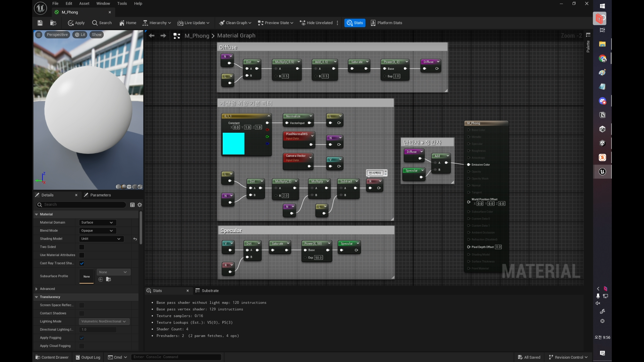Uncheck Cast Ray Traced Shadows
The width and height of the screenshot is (644, 362).
point(82,263)
